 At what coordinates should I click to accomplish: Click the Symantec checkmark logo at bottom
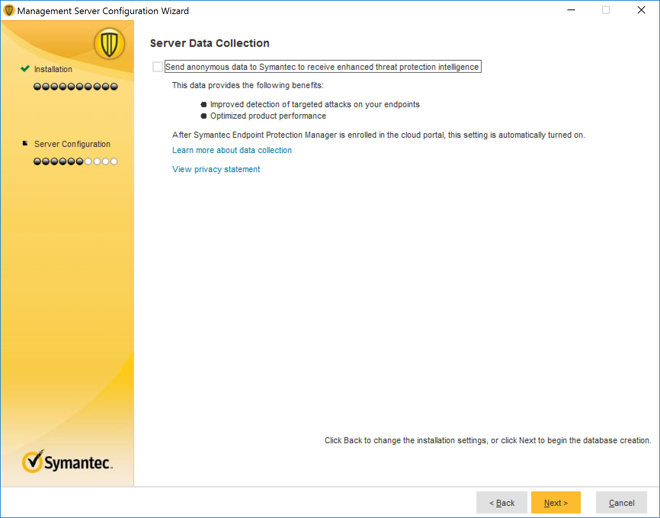pos(67,462)
